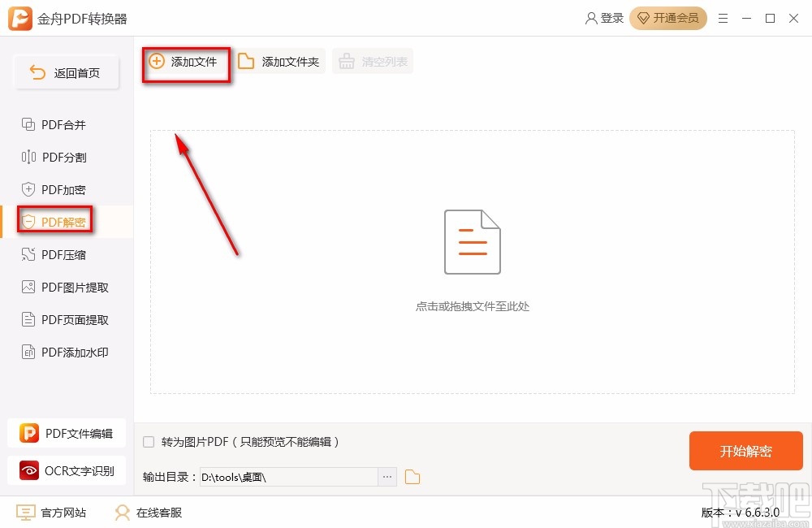Select PDF解密 in the sidebar
The height and width of the screenshot is (528, 812).
click(67, 222)
